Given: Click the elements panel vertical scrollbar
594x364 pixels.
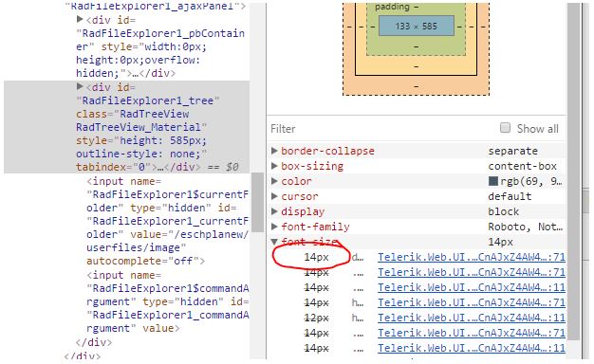Looking at the screenshot, I should click(x=257, y=203).
